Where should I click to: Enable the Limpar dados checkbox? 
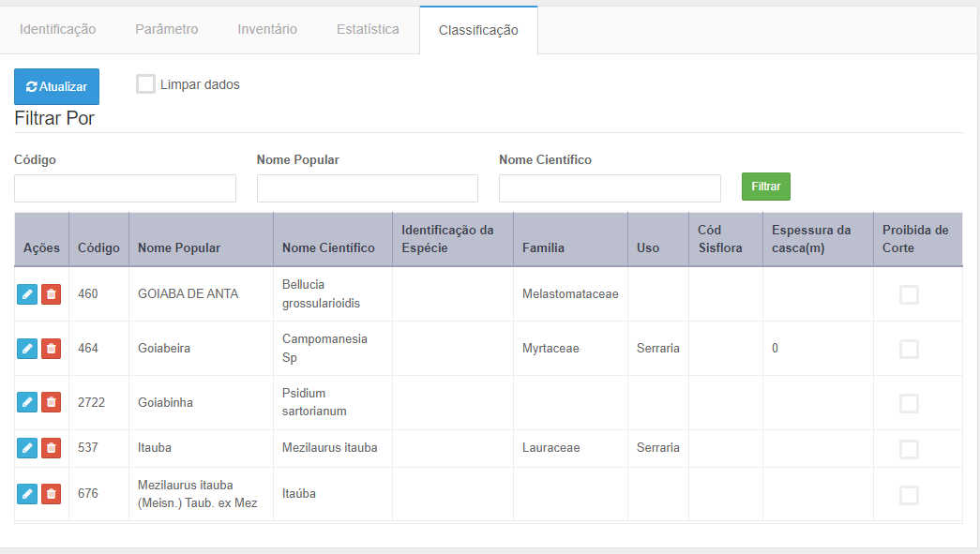tap(145, 84)
